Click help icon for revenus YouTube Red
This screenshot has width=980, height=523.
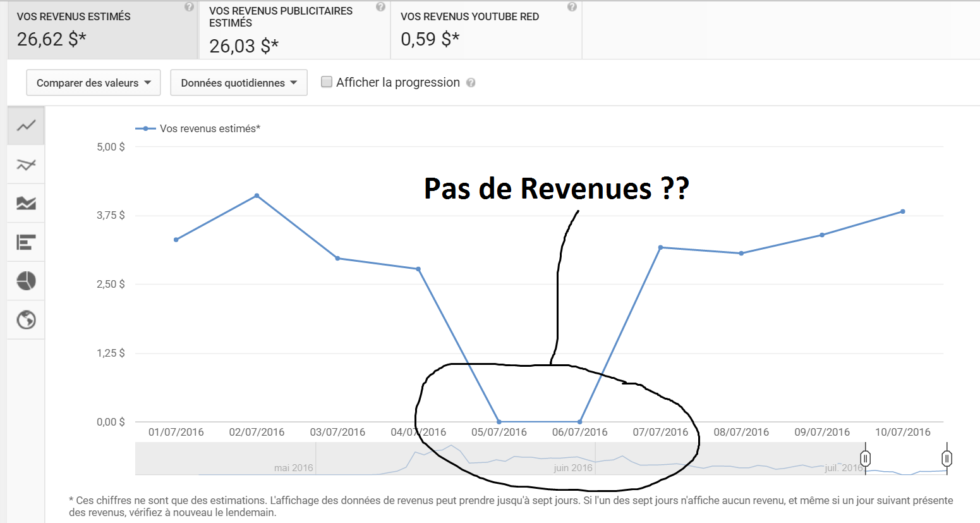pyautogui.click(x=572, y=7)
